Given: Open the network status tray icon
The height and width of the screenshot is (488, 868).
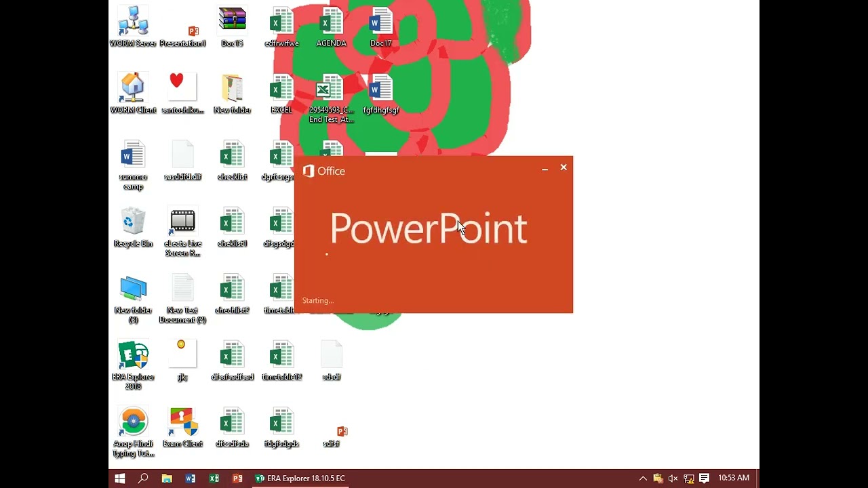Looking at the screenshot, I should pos(688,479).
